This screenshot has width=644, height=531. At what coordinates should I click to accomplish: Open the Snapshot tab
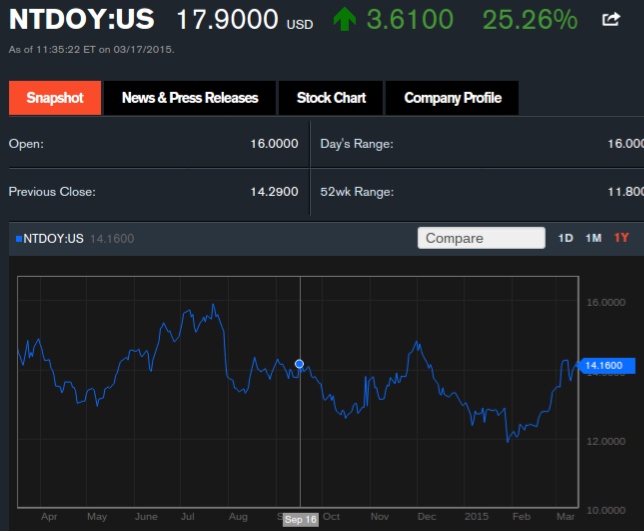pos(55,98)
